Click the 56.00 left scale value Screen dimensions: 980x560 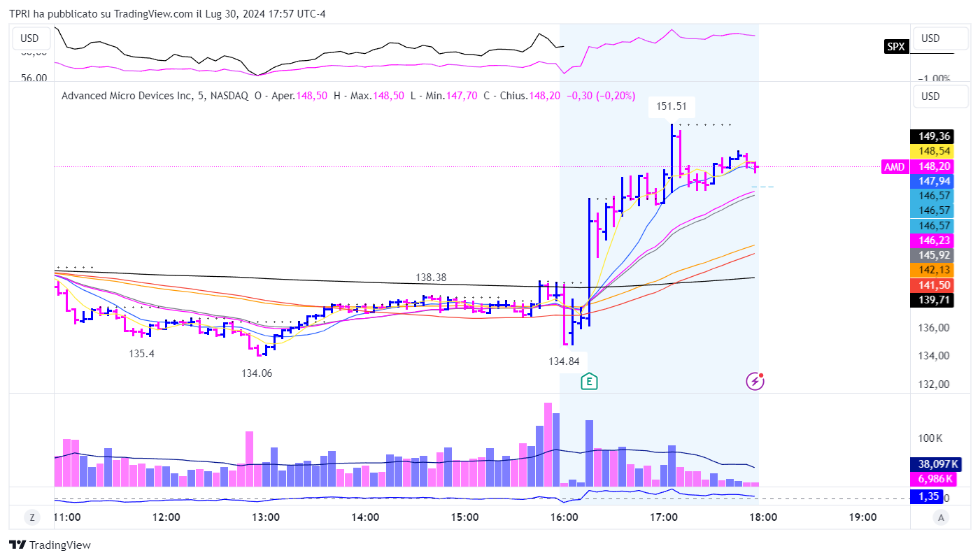pyautogui.click(x=34, y=78)
